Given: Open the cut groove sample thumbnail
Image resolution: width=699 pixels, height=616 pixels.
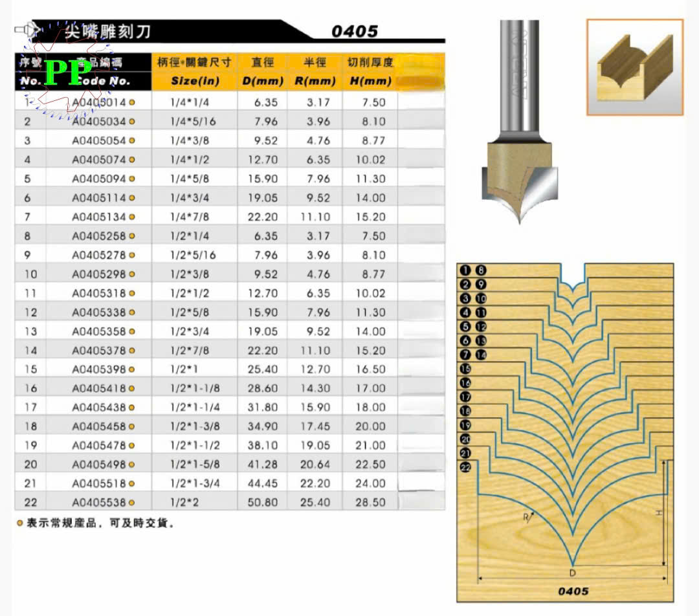Looking at the screenshot, I should (635, 67).
